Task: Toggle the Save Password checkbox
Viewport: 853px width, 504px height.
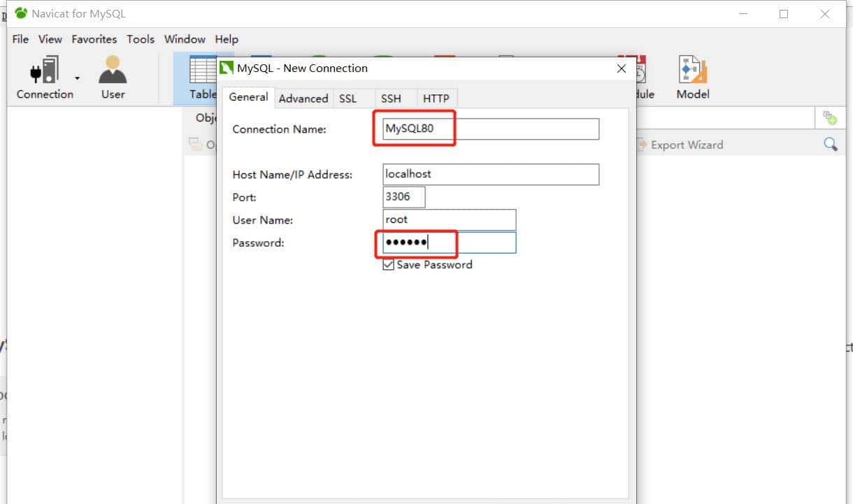Action: 389,265
